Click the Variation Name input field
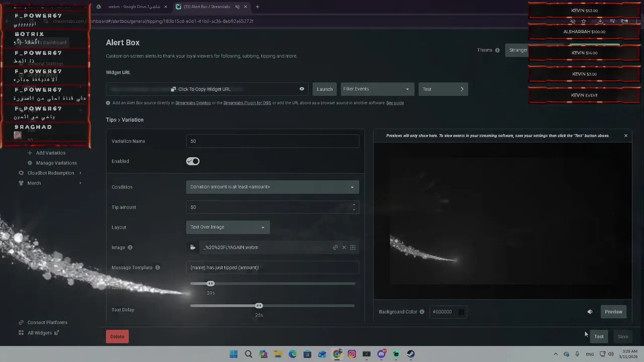 (272, 141)
